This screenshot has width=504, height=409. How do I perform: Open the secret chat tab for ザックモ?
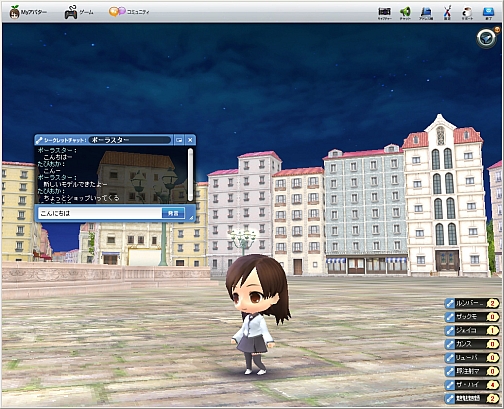pyautogui.click(x=472, y=317)
